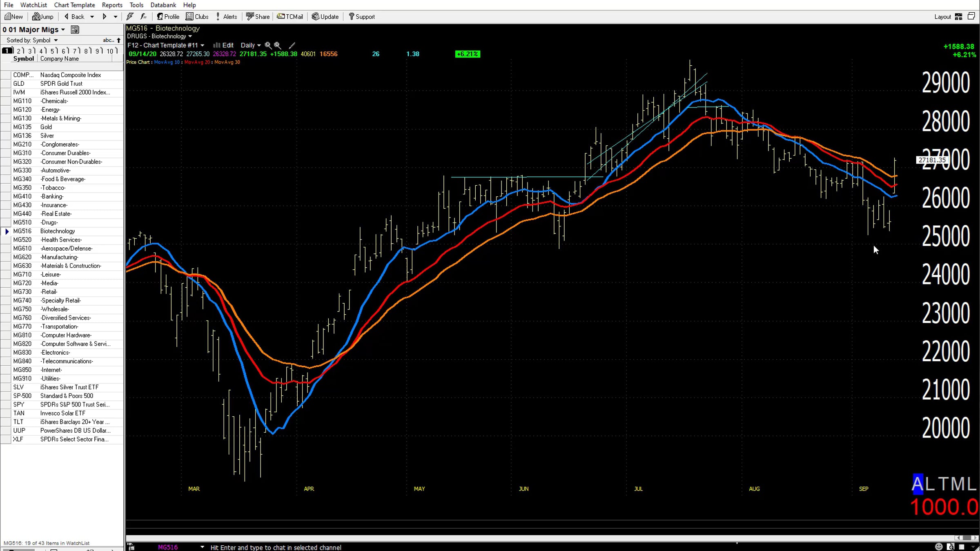Open the fx formula tool
This screenshot has width=980, height=551.
(143, 17)
